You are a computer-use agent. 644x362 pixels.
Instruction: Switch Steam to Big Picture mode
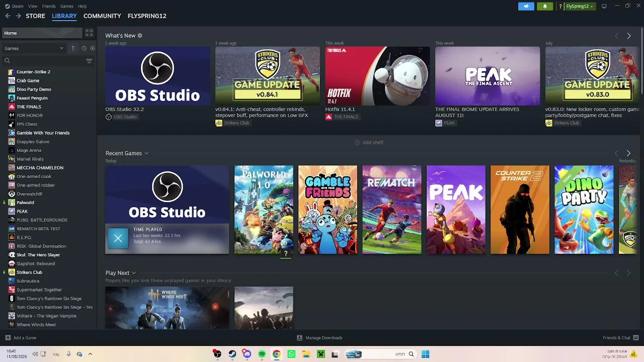coord(604,6)
